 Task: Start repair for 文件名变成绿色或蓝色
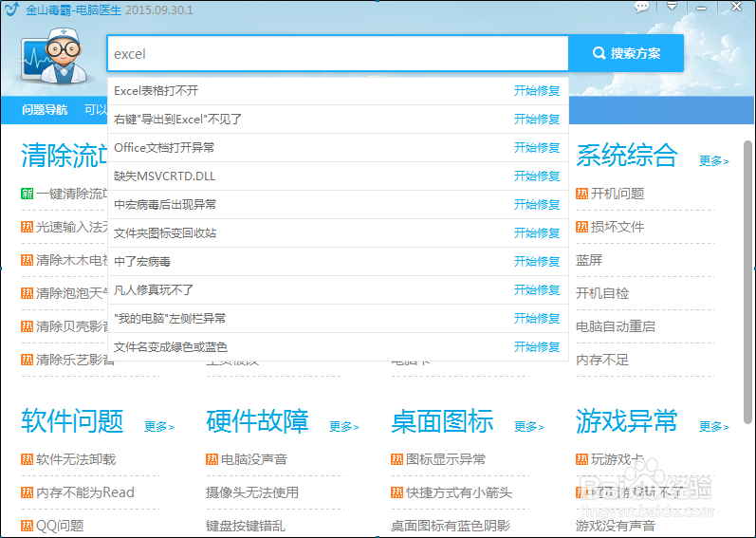coord(537,346)
